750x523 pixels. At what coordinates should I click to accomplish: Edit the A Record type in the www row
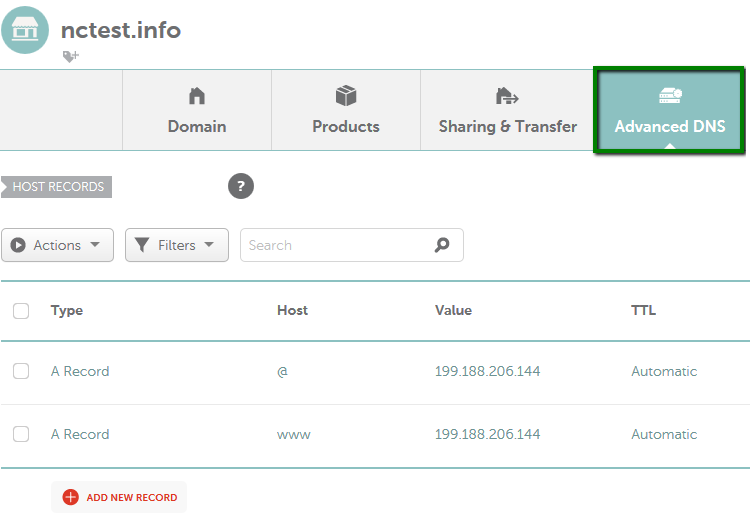coord(80,434)
